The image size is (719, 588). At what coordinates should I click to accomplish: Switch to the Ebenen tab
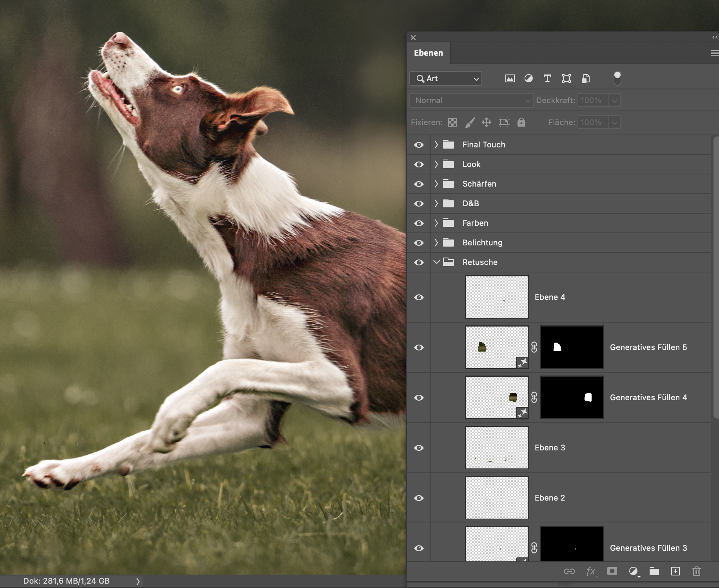[428, 53]
